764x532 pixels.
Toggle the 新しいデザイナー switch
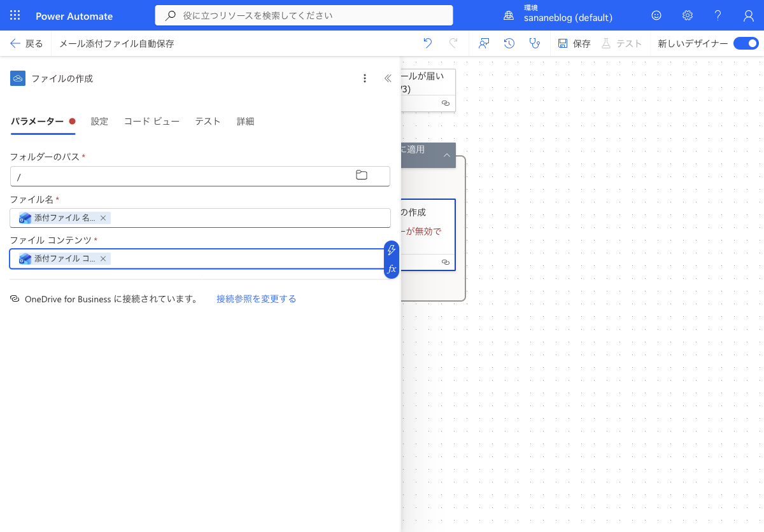point(746,43)
